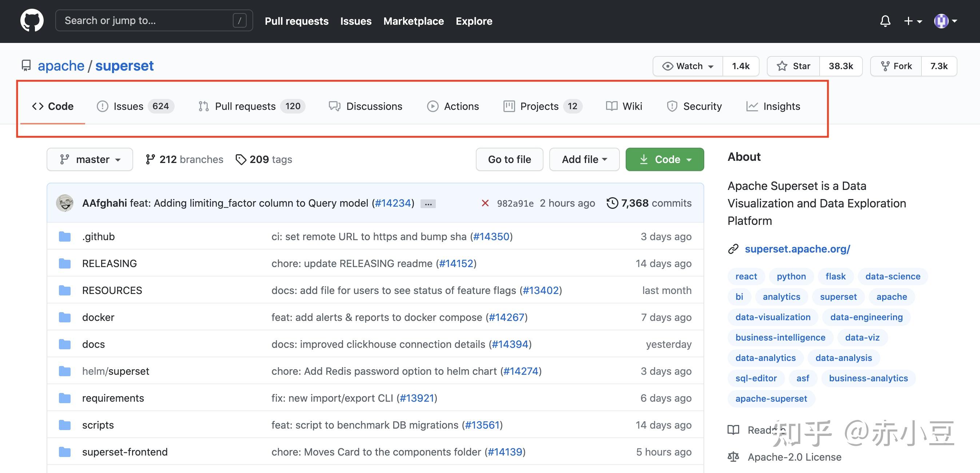
Task: Click the Go to file button
Action: click(509, 159)
